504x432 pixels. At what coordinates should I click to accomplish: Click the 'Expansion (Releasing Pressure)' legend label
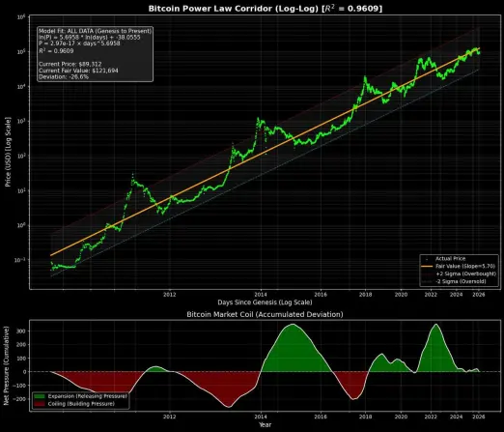tap(88, 396)
